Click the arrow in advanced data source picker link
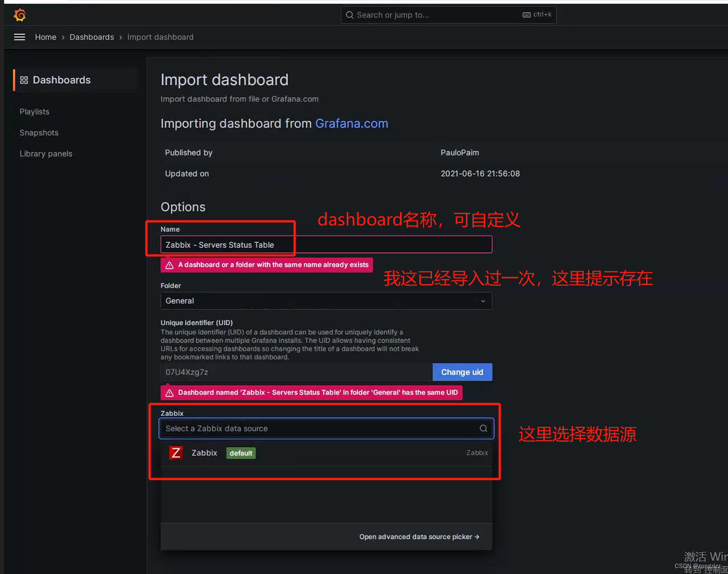728x574 pixels. pyautogui.click(x=477, y=537)
